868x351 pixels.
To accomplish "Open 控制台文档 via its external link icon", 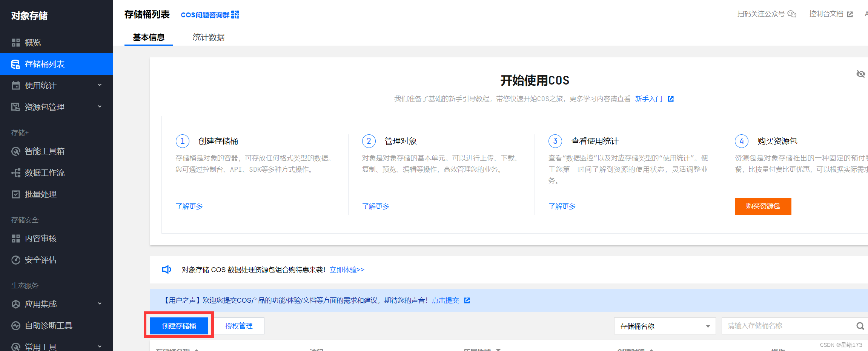I will point(850,14).
